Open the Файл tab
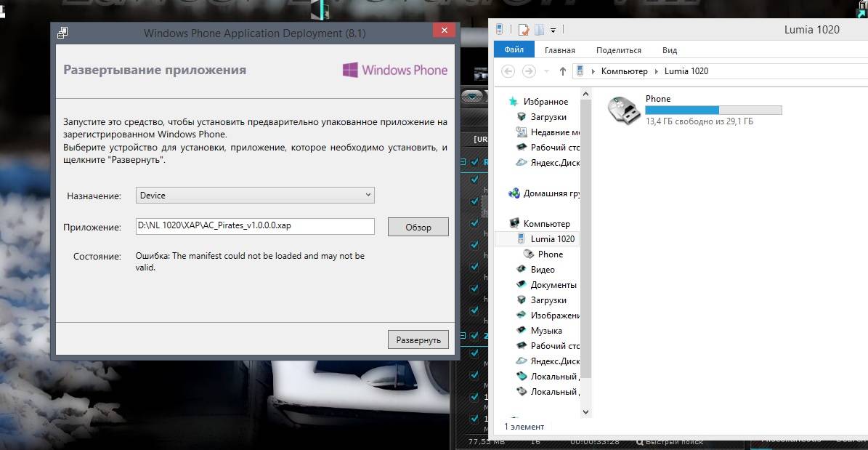Image resolution: width=868 pixels, height=450 pixels. pyautogui.click(x=514, y=49)
